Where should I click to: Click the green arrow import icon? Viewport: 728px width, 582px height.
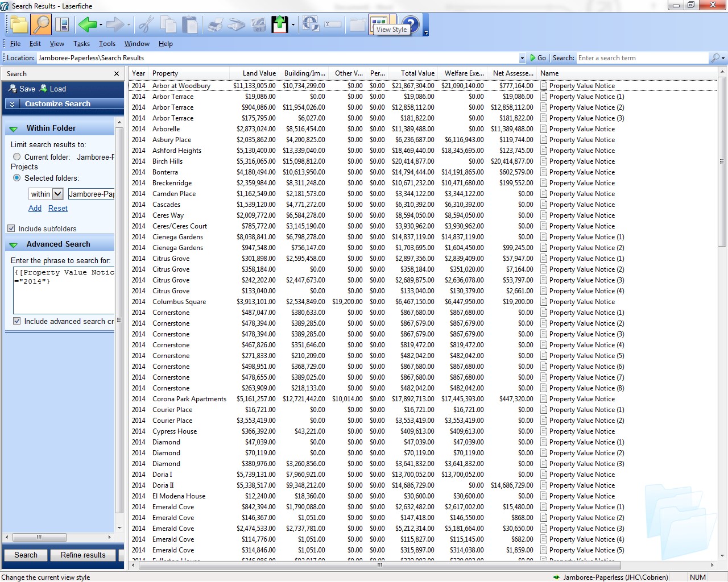(x=280, y=24)
